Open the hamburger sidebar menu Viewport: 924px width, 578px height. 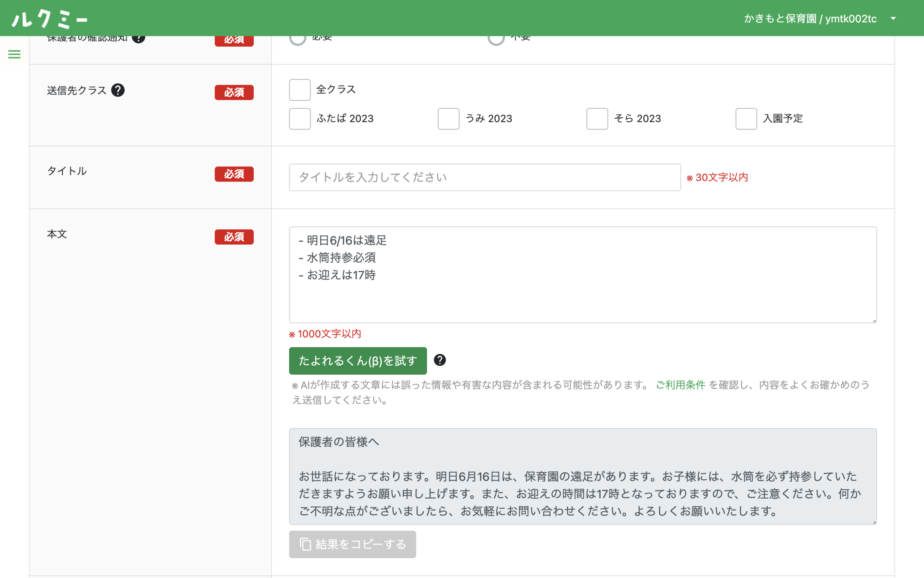(14, 54)
